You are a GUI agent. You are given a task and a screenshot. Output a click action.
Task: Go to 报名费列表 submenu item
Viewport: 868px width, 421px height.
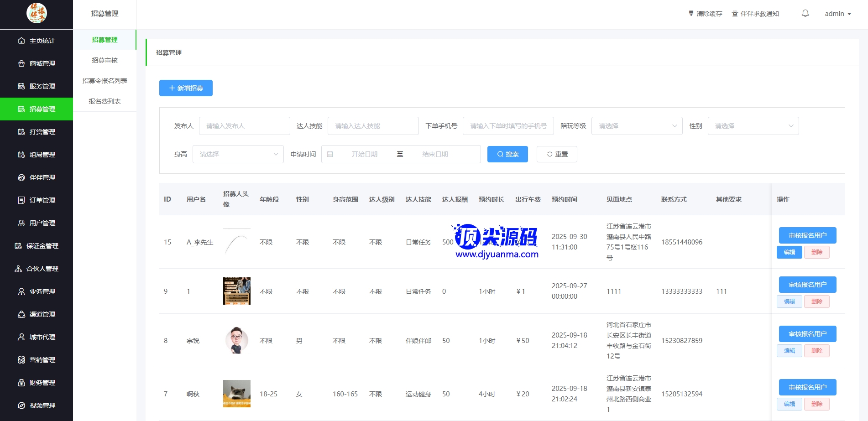(105, 101)
